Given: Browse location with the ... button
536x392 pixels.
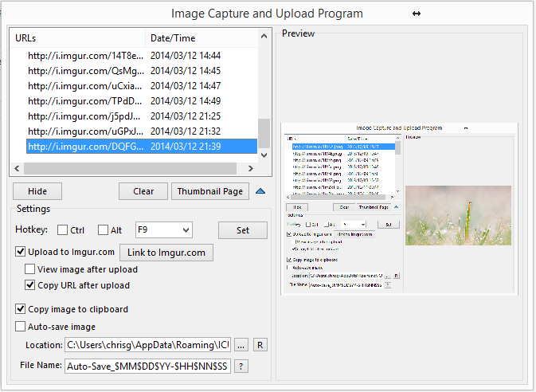Looking at the screenshot, I should [241, 345].
